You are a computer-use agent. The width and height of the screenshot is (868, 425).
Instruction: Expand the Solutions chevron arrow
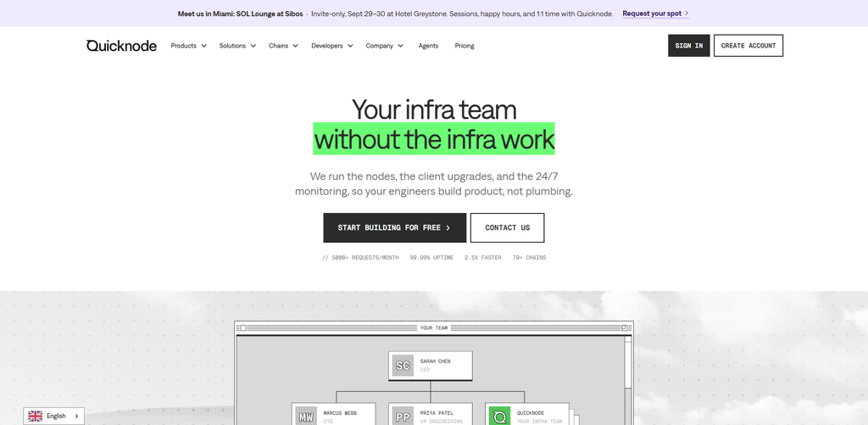(253, 46)
